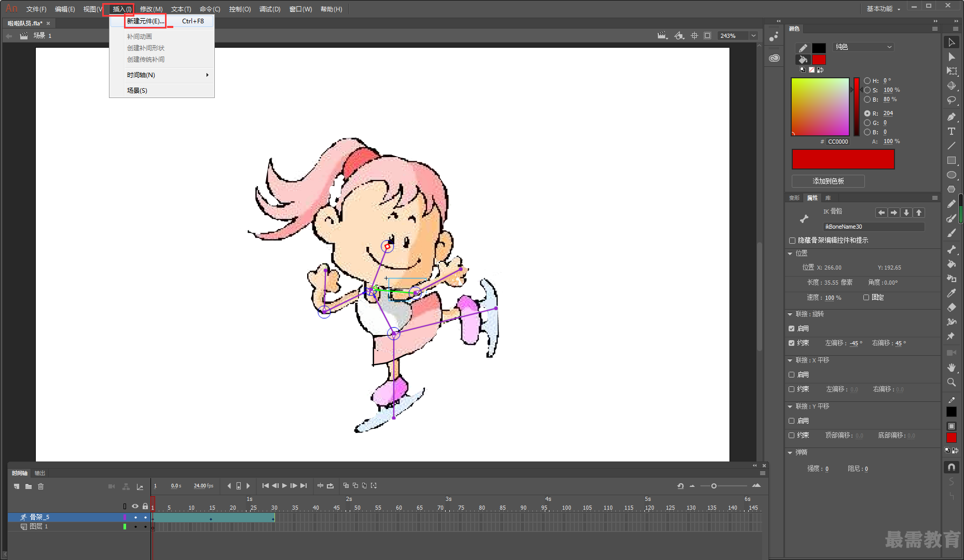Toggle the Loop playback icon

click(x=330, y=486)
